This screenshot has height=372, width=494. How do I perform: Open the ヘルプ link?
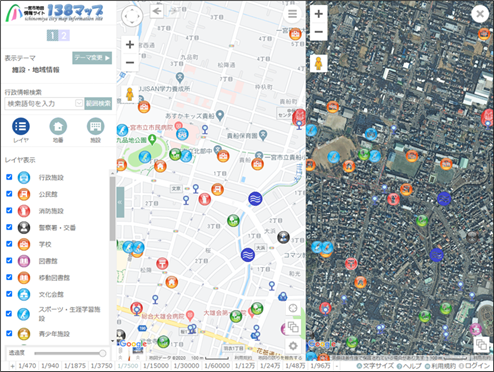[410, 366]
